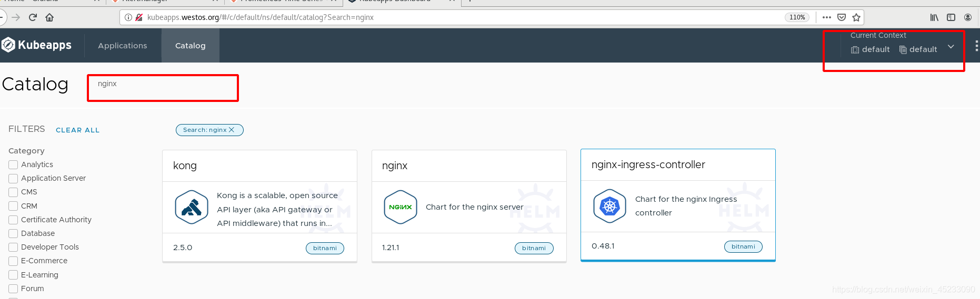Click the insecure connection lock icon
Image resolution: width=980 pixels, height=299 pixels.
[139, 17]
